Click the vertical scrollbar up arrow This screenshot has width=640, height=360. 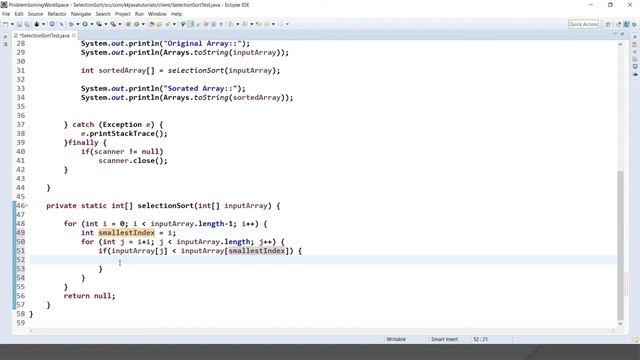pos(620,44)
